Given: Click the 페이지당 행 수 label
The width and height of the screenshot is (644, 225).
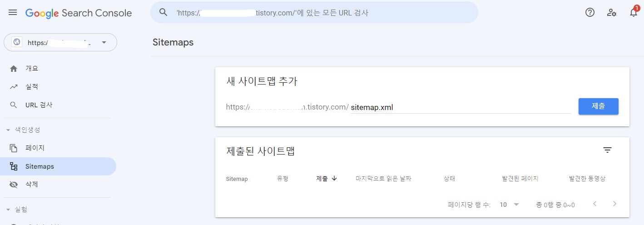Looking at the screenshot, I should pos(469,205).
